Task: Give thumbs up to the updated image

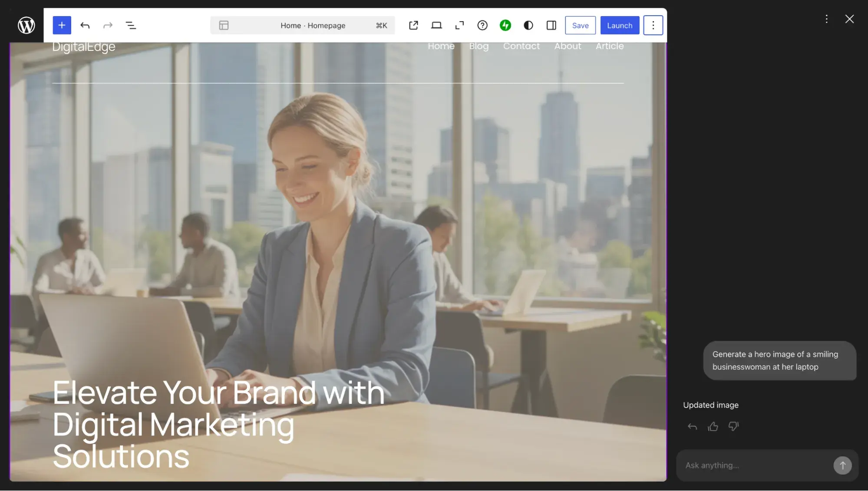Action: click(713, 427)
